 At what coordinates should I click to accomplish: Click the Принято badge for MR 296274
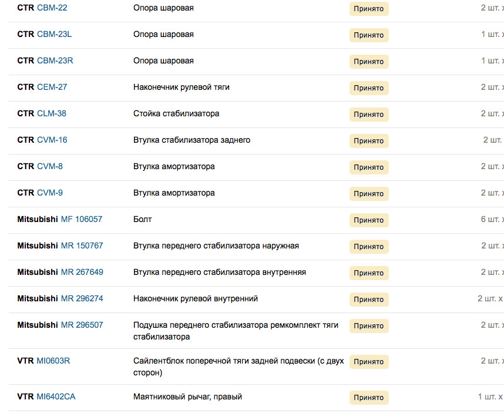(369, 300)
